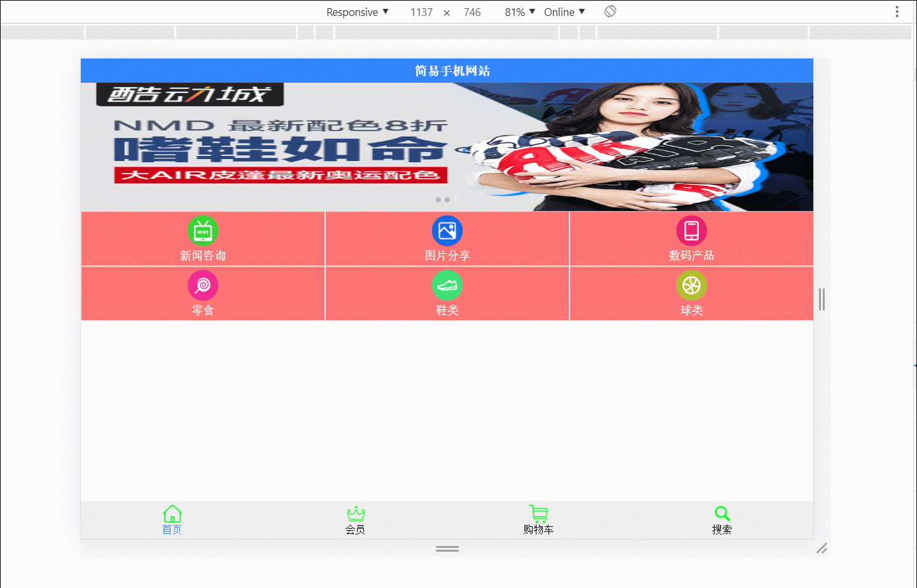This screenshot has width=917, height=588.
Task: Click the corner diagonal resize handle
Action: point(822,549)
